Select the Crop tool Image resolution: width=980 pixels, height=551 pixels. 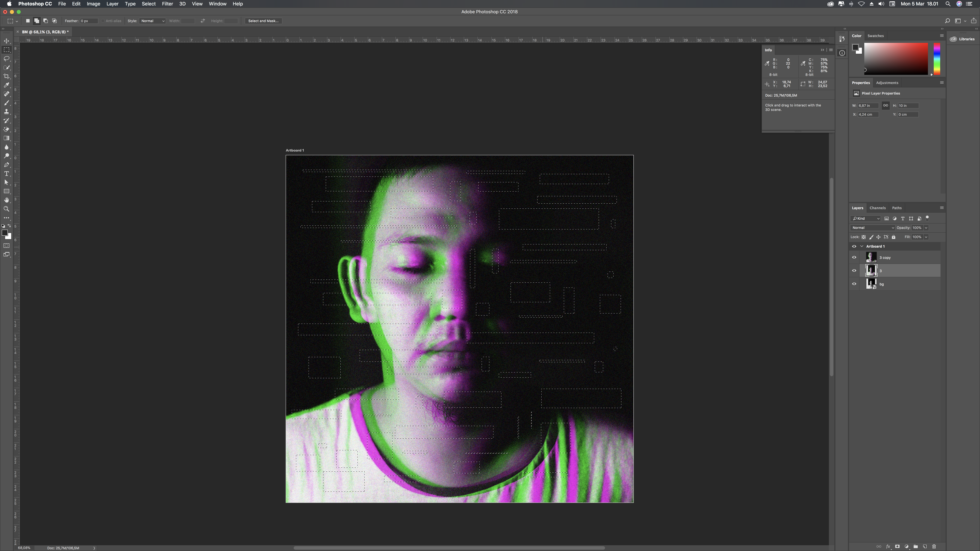pyautogui.click(x=6, y=76)
